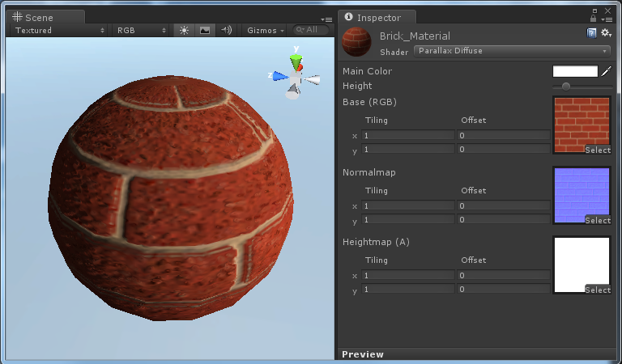Image resolution: width=622 pixels, height=364 pixels.
Task: Click Heightmap (A) Tiling y field
Action: click(408, 289)
